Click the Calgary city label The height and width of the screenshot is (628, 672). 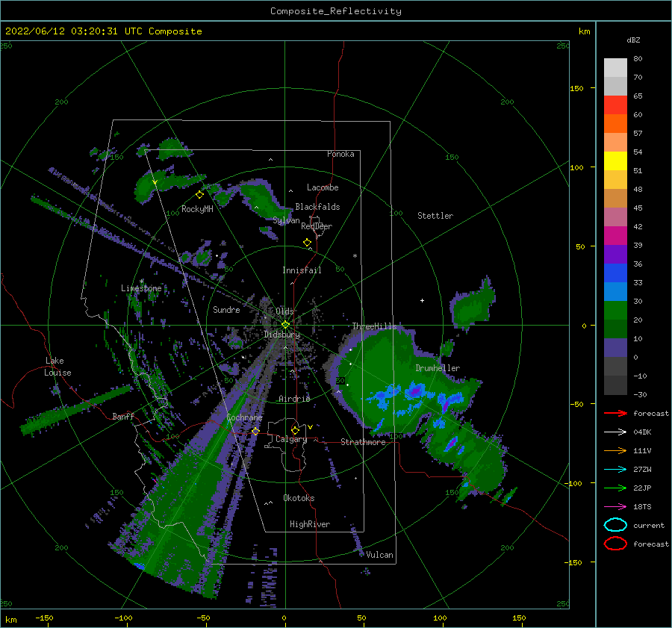[x=291, y=439]
